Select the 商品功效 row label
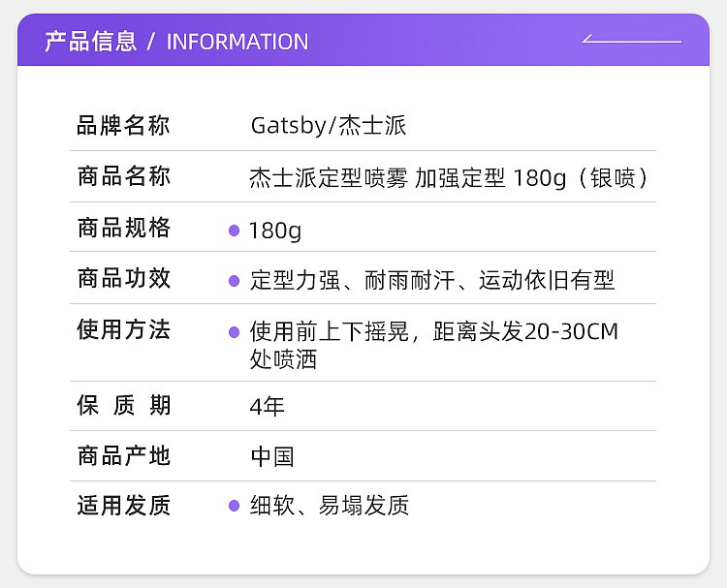 click(x=124, y=278)
